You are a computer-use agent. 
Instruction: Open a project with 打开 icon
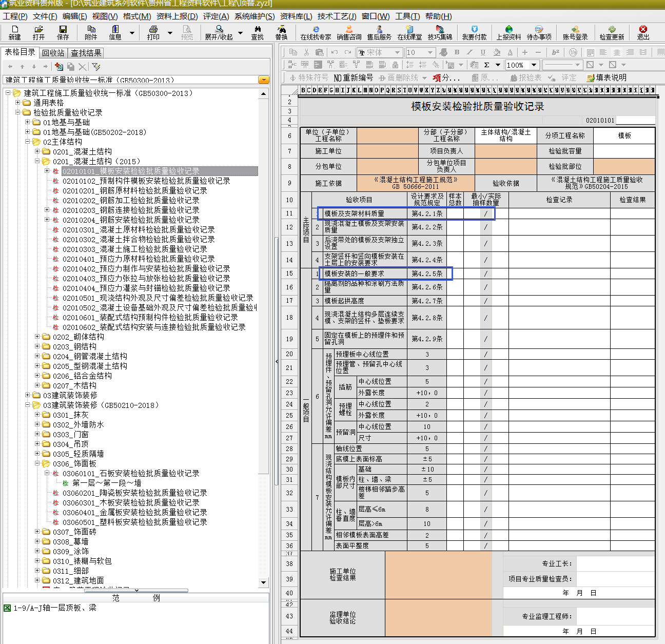pos(39,32)
